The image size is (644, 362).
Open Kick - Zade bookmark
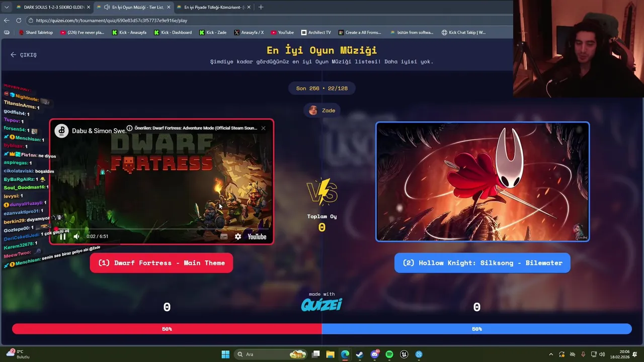pos(213,33)
